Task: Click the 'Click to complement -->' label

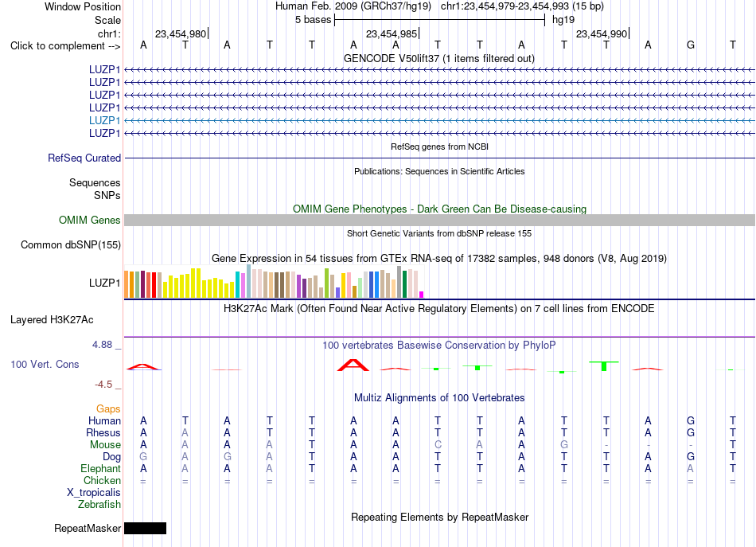Action: coord(65,46)
